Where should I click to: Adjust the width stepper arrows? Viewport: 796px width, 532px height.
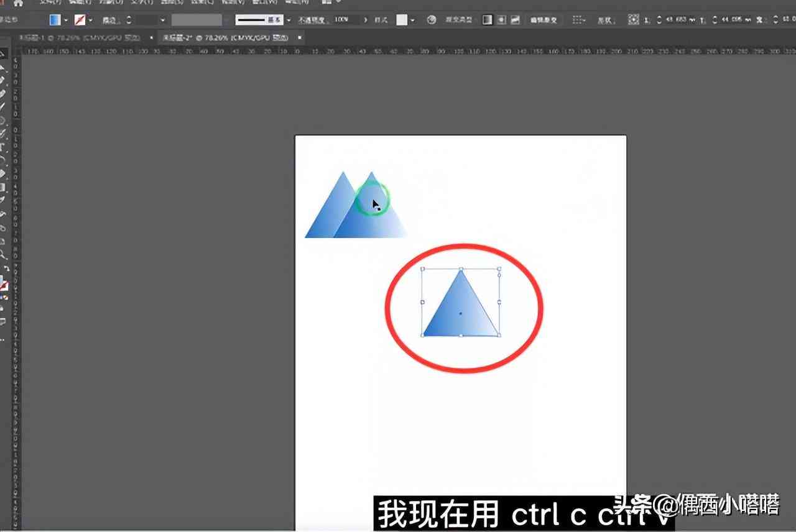pyautogui.click(x=775, y=20)
